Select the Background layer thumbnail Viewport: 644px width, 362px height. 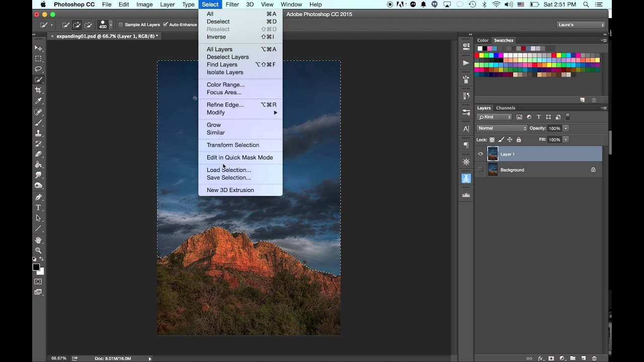493,170
